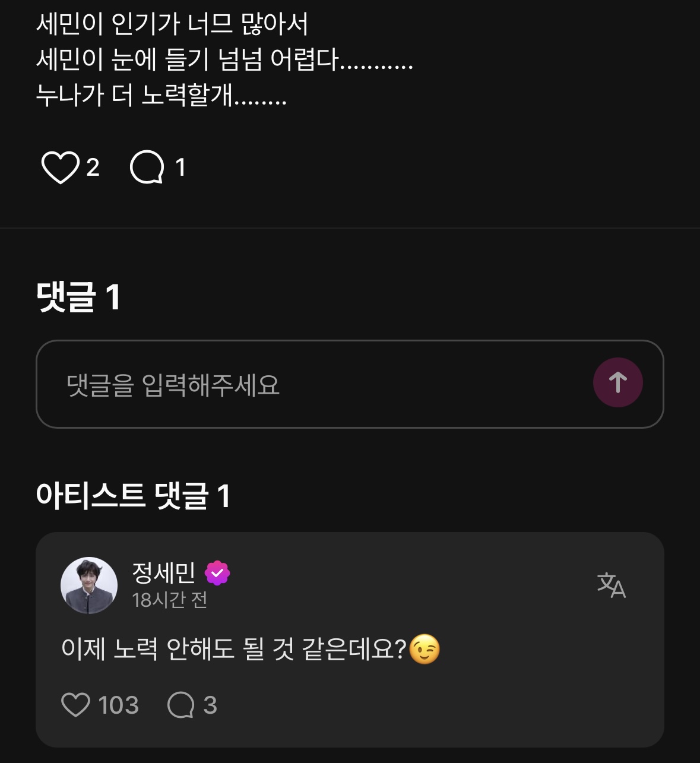This screenshot has width=700, height=763.
Task: Open replies bubble on 정세민's comment
Action: 181,705
